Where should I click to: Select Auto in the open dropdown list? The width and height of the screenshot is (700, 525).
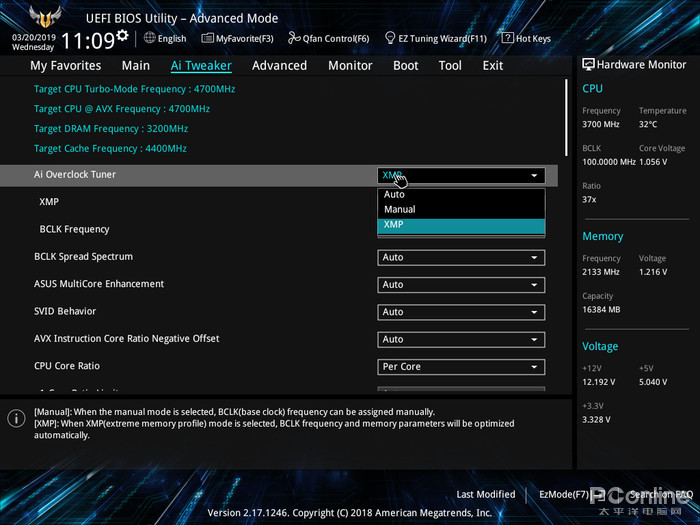tap(461, 195)
